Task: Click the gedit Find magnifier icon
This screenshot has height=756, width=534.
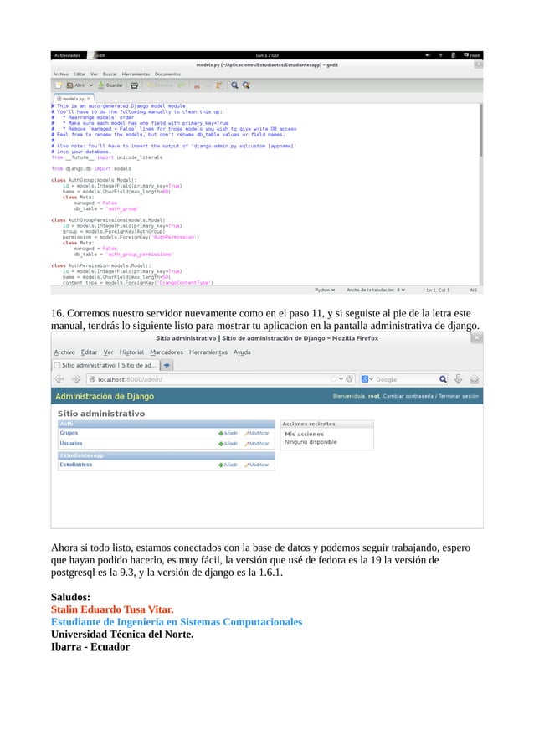Action: pos(234,85)
